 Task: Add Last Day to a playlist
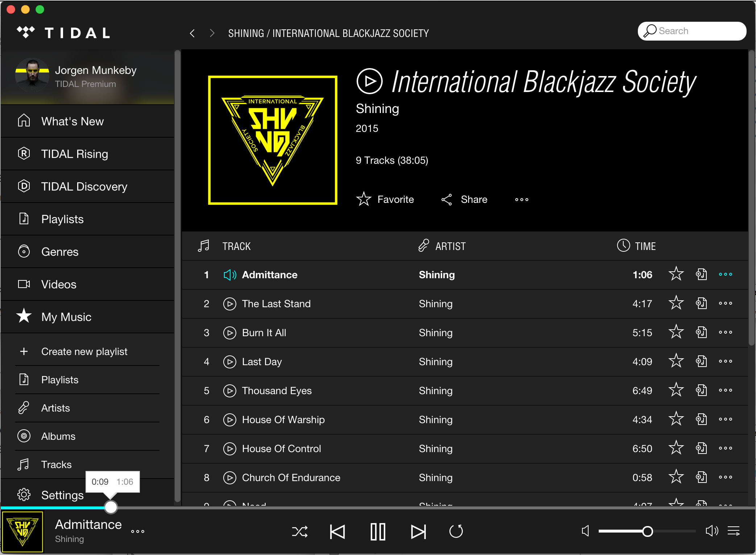point(701,361)
